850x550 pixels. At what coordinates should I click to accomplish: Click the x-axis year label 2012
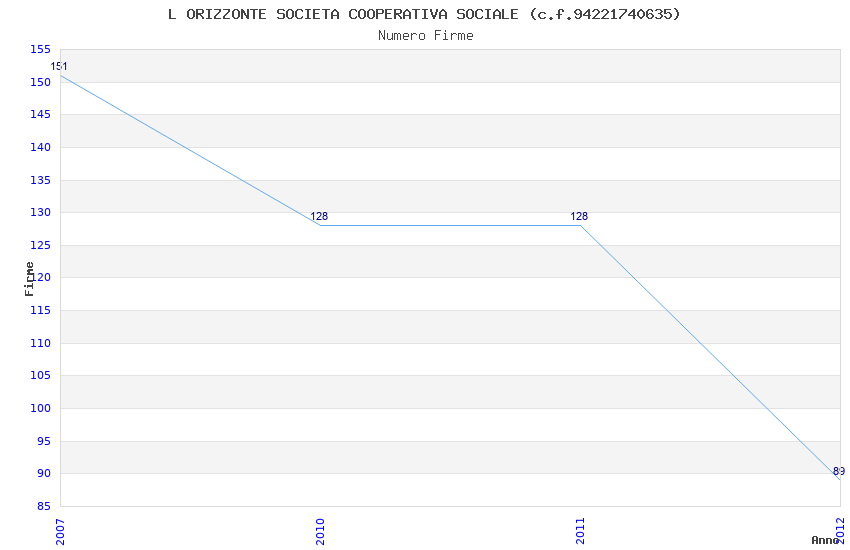point(840,530)
